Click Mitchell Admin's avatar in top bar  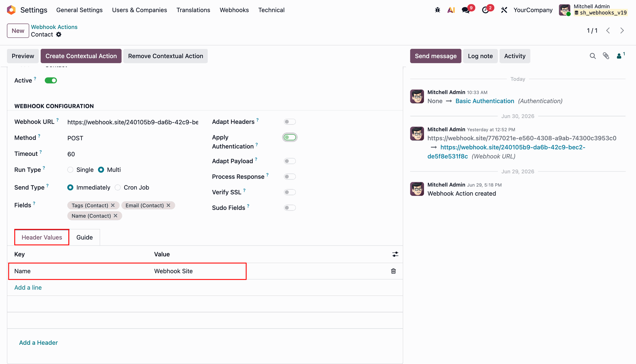point(564,10)
